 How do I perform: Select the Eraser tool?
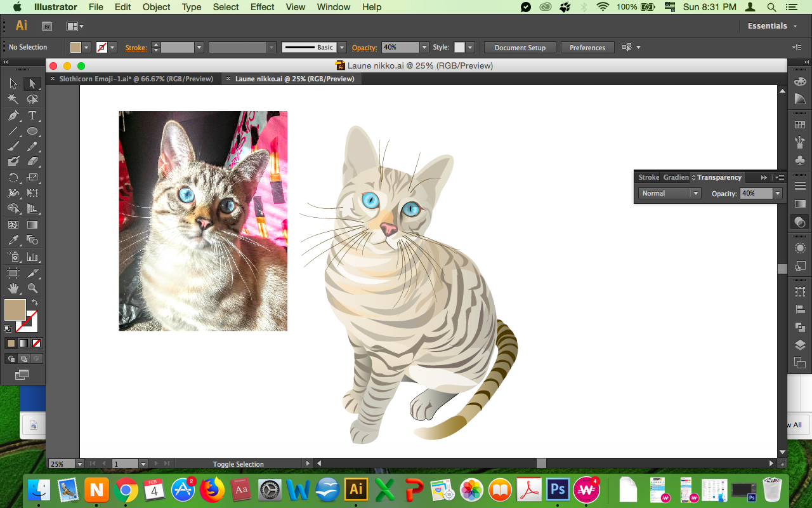pos(32,162)
